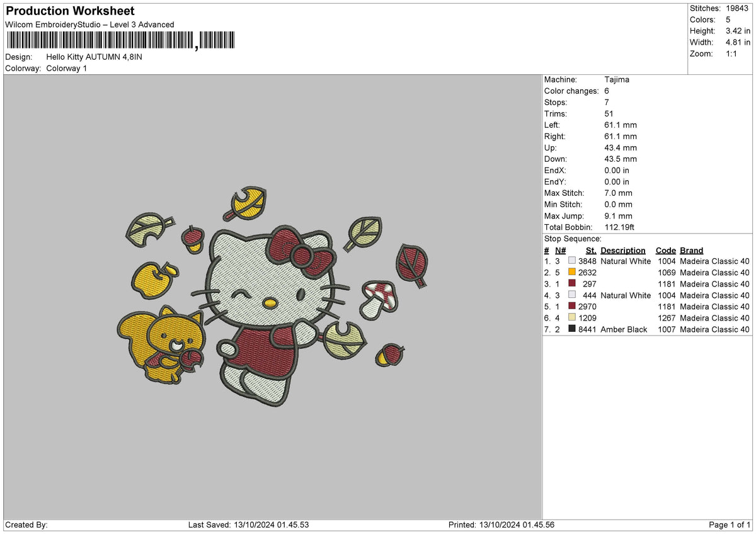Click the Description column header
This screenshot has height=534, width=756.
point(623,251)
